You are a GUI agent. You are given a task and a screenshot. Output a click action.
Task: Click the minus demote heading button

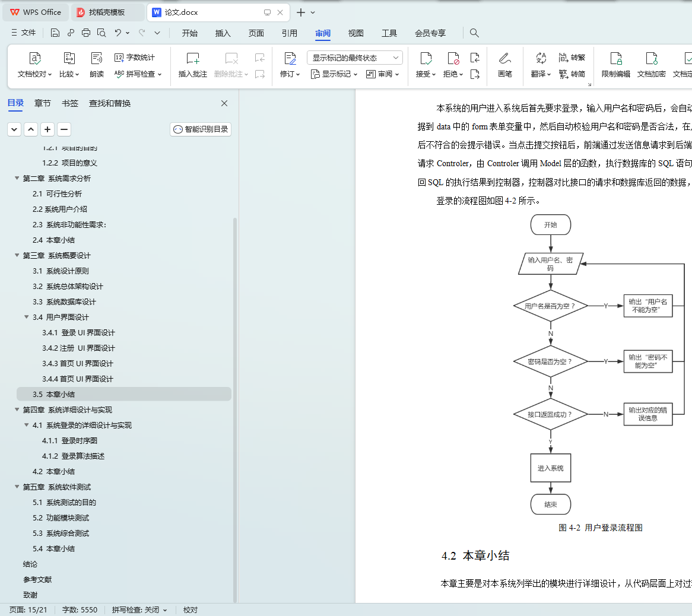coord(64,129)
